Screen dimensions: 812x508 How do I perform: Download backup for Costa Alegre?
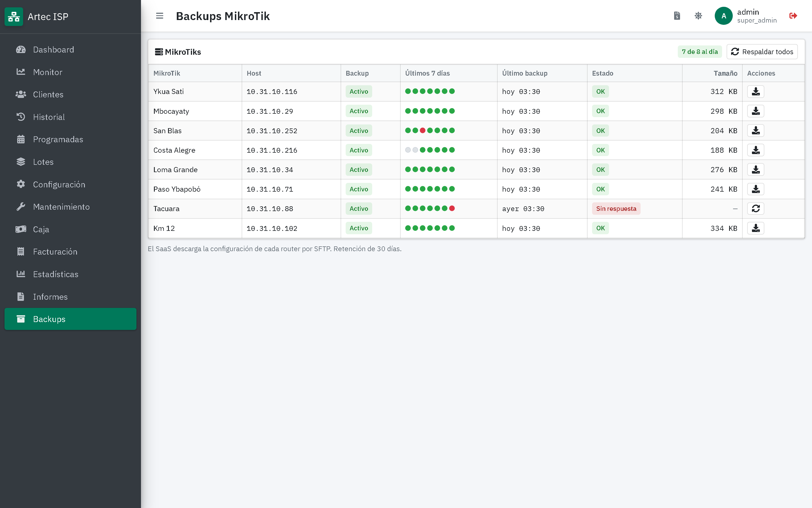[x=756, y=150]
